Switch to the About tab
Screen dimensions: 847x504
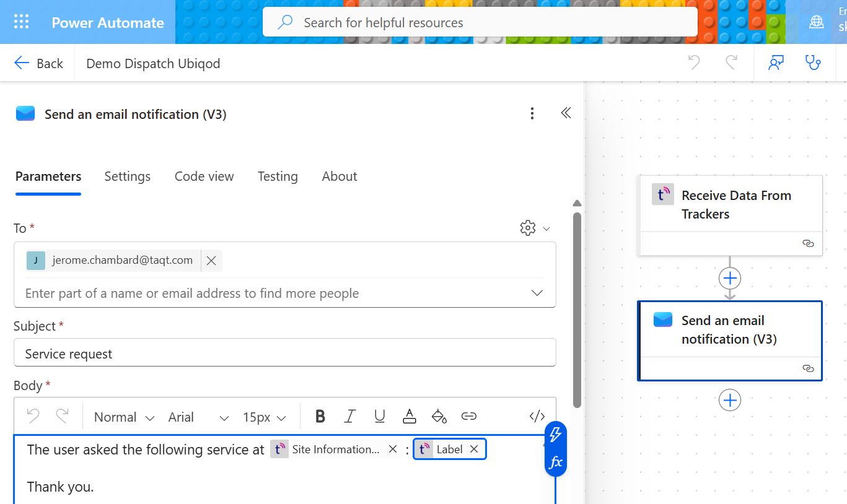340,176
